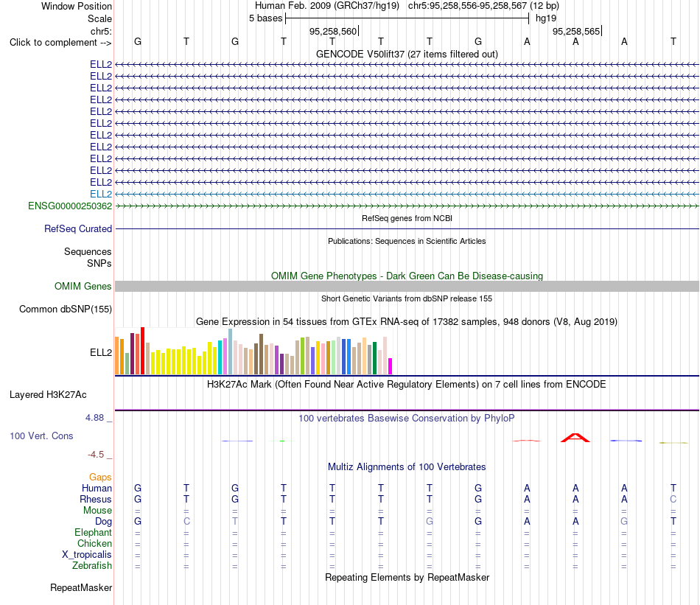Screen dimensions: 700x605
Task: Click the 95,258,565 position marker
Action: pyautogui.click(x=576, y=31)
